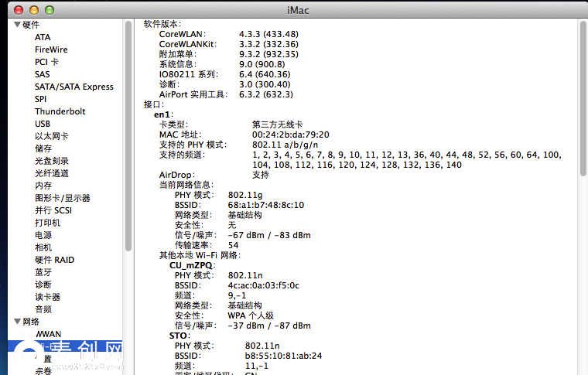Open the PCI 卡 entry

coord(46,62)
